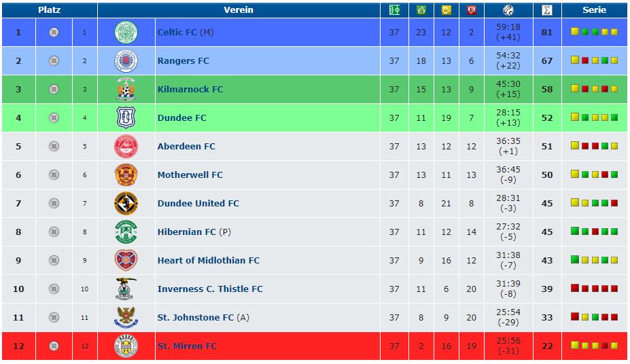
Task: Open the Hibernian FC team link
Action: coord(187,232)
